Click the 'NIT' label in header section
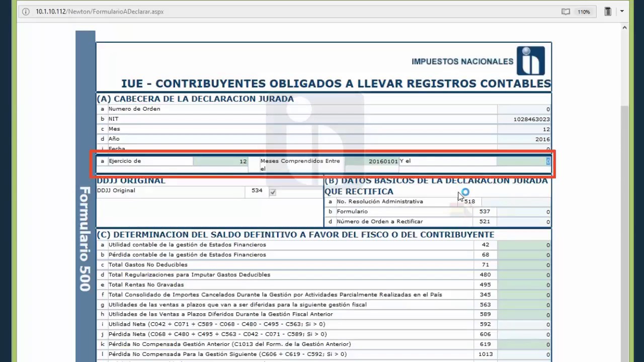This screenshot has width=644, height=362. tap(113, 119)
